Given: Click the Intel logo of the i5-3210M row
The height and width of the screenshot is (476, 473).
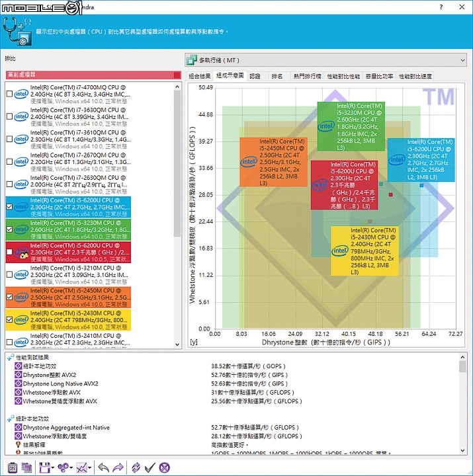Looking at the screenshot, I should [21, 275].
